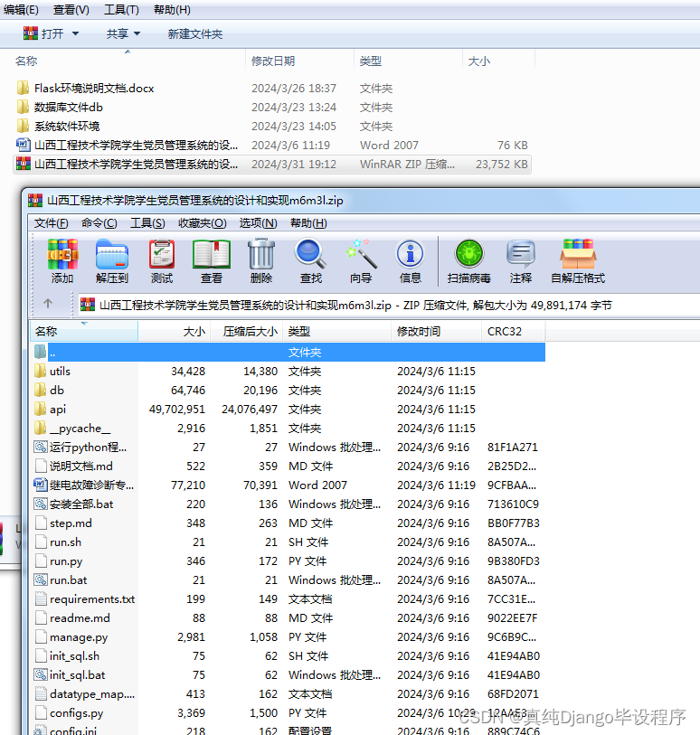Screen dimensions: 700x735
Task: Sort by 名称 column in WinRAR list
Action: point(84,332)
